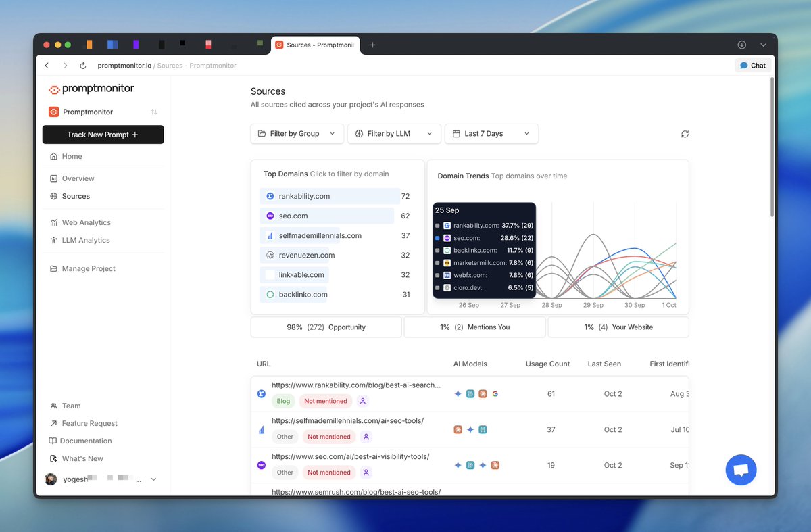
Task: Open the selfmademillennials.com ai-seo-tools URL
Action: coord(347,420)
